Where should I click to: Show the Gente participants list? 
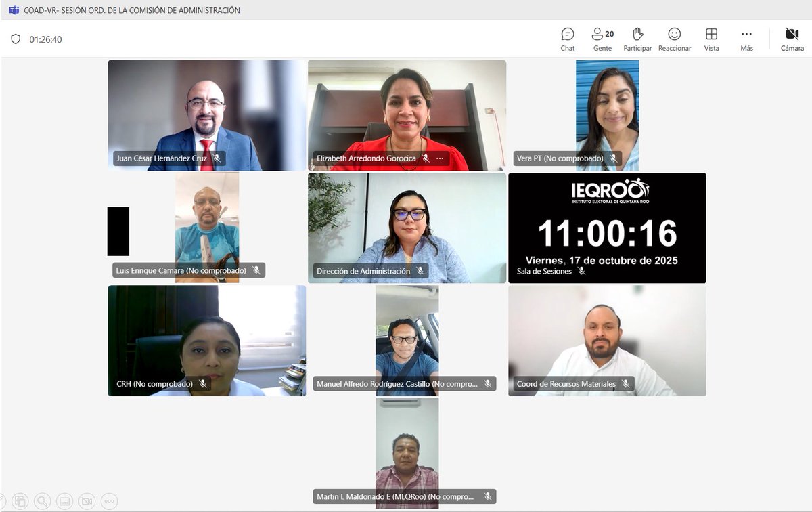[x=602, y=39]
